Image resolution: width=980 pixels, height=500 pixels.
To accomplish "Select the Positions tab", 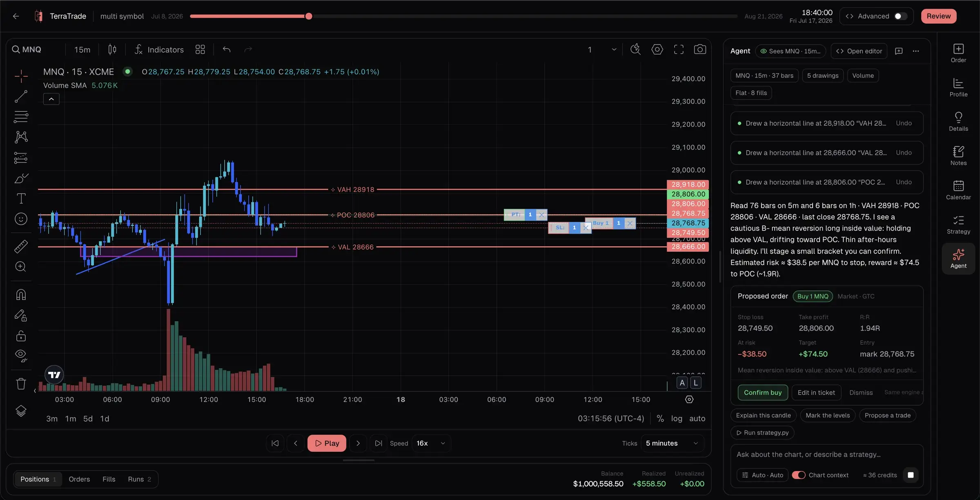I will (38, 479).
